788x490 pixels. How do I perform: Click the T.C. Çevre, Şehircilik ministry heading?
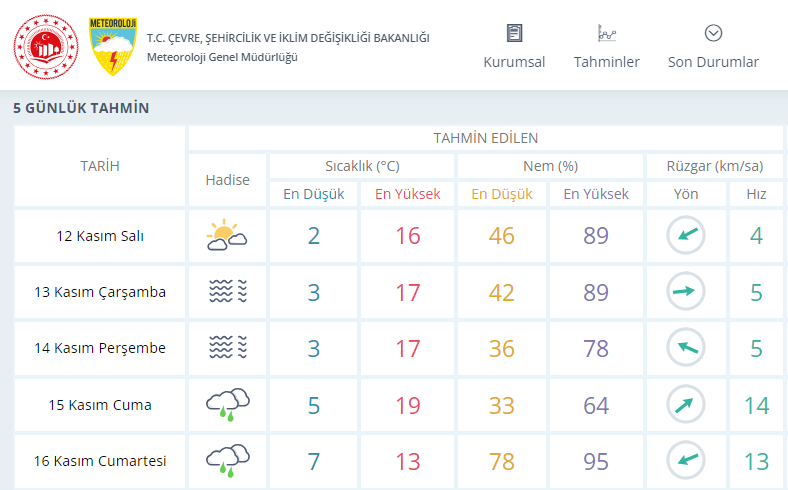click(288, 38)
